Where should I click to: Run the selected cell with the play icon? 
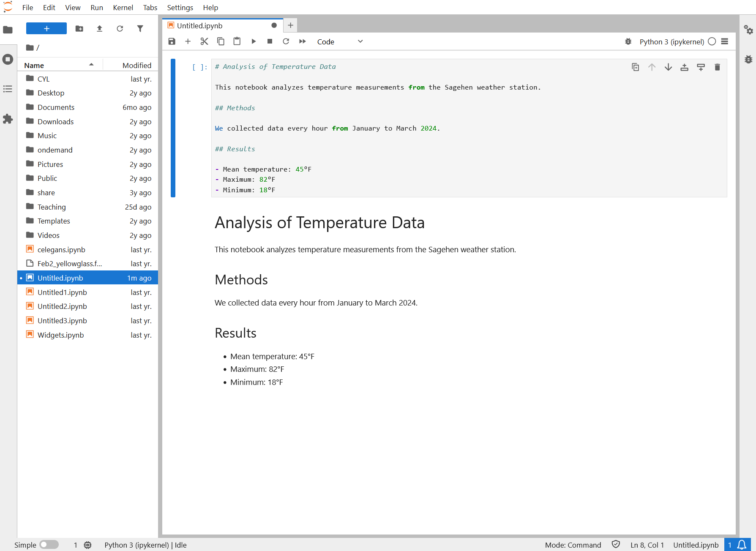(254, 41)
